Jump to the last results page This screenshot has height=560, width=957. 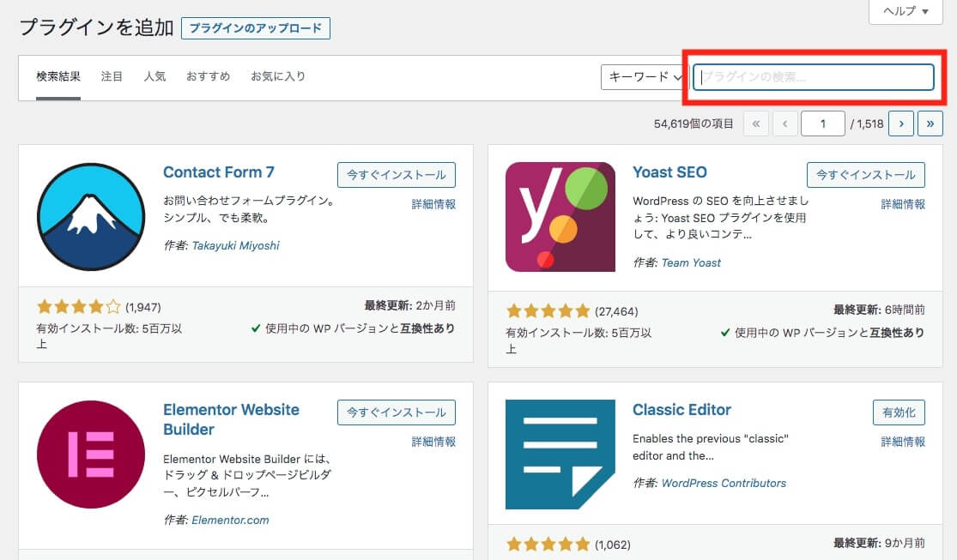pos(930,123)
